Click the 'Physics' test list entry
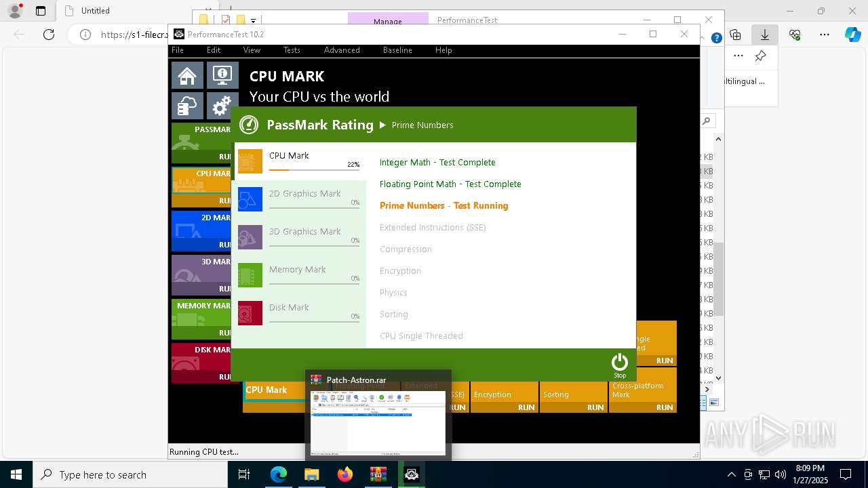The image size is (868, 488). pos(393,292)
